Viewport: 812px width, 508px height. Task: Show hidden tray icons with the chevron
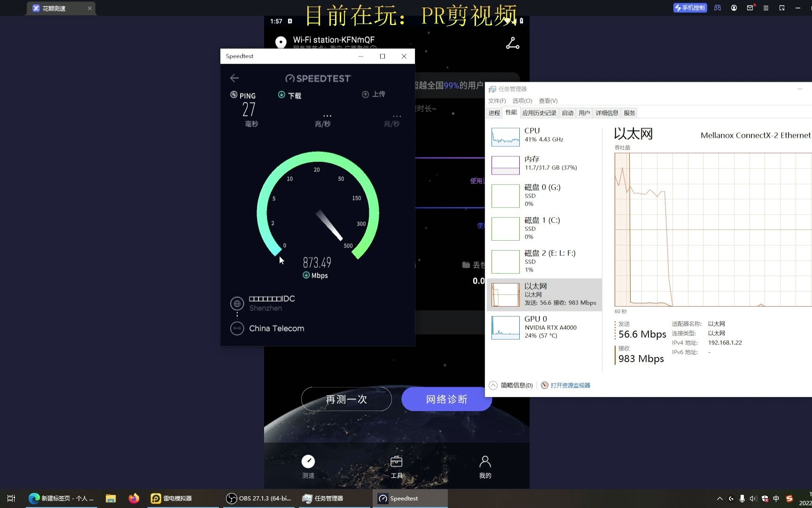pyautogui.click(x=720, y=499)
